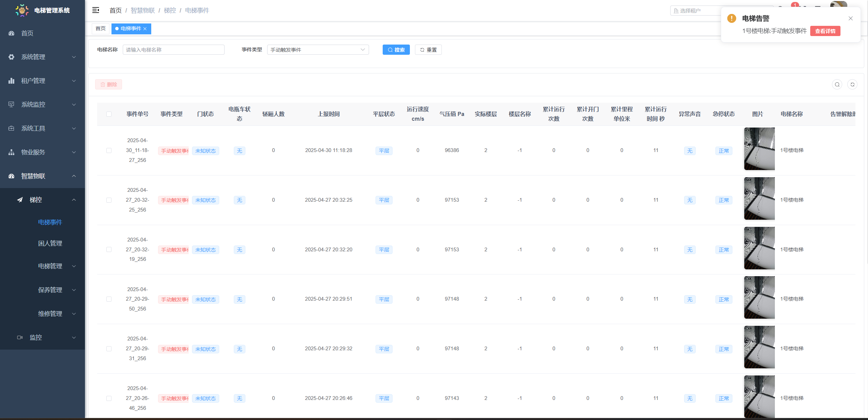Click the 监控 camera icon in sidebar
The width and height of the screenshot is (868, 420).
20,337
